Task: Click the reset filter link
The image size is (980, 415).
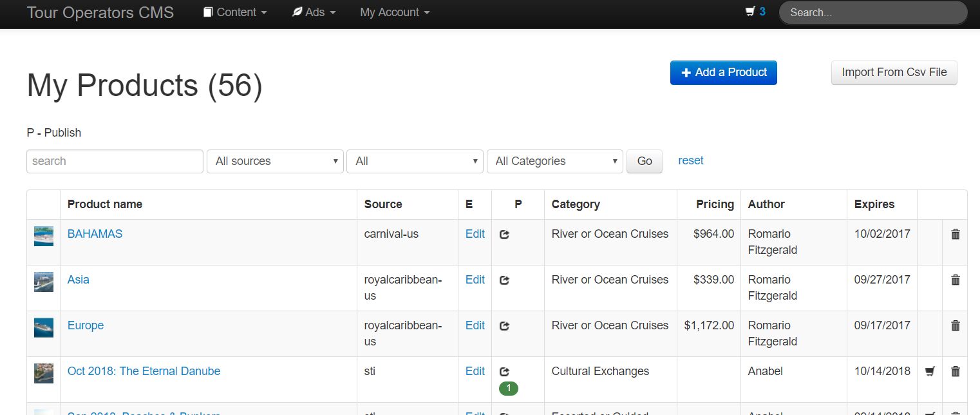Action: 690,160
